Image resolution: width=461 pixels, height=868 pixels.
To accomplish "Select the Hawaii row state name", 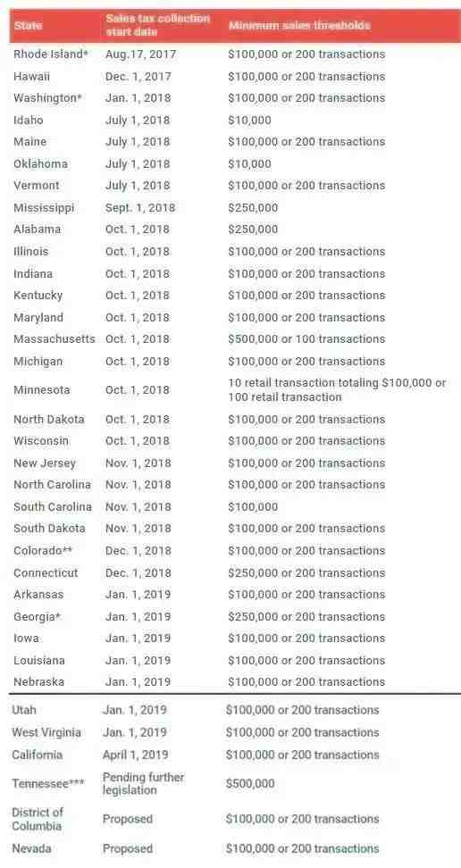I will (31, 77).
